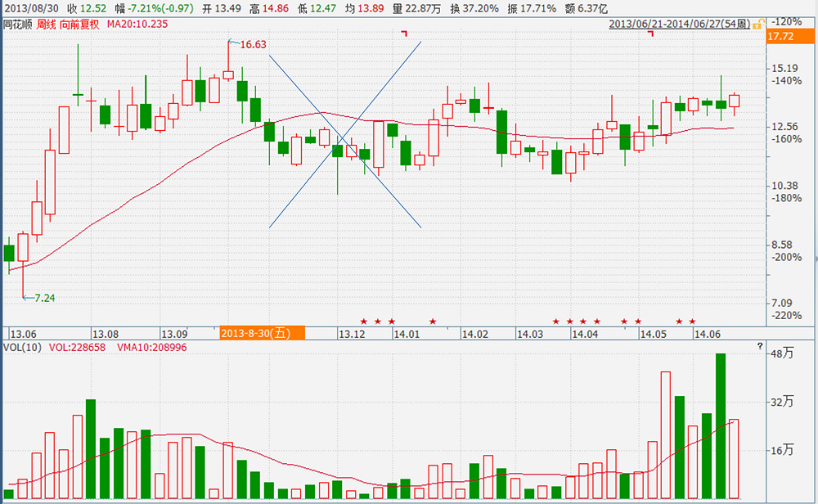
Task: Click the 15.19 price axis label
Action: (x=784, y=69)
